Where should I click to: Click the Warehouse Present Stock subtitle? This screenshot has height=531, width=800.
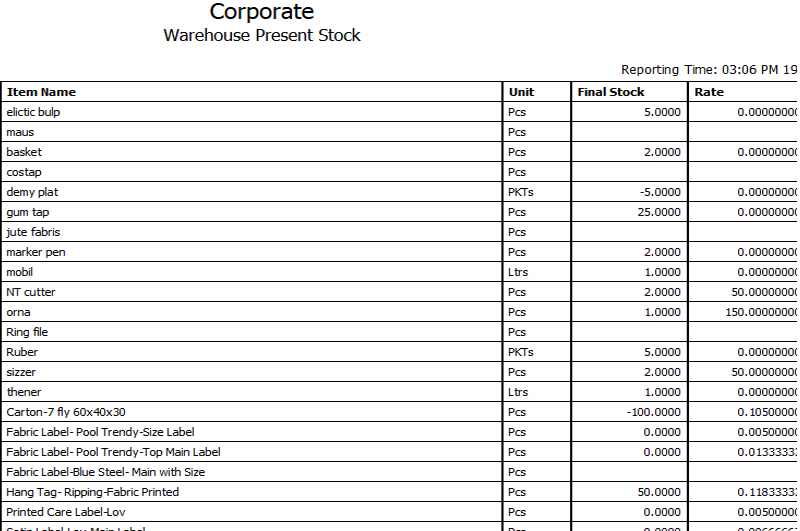point(262,36)
